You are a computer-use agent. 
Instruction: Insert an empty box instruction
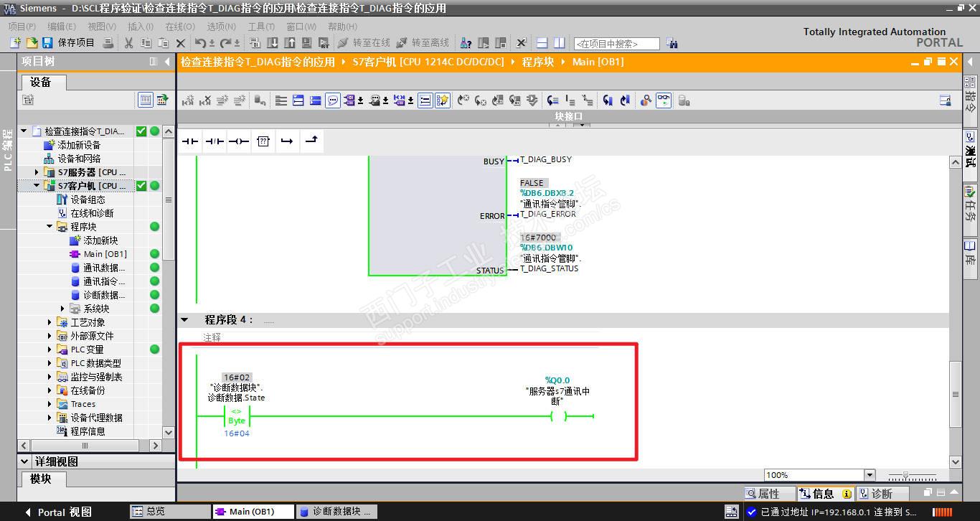263,141
